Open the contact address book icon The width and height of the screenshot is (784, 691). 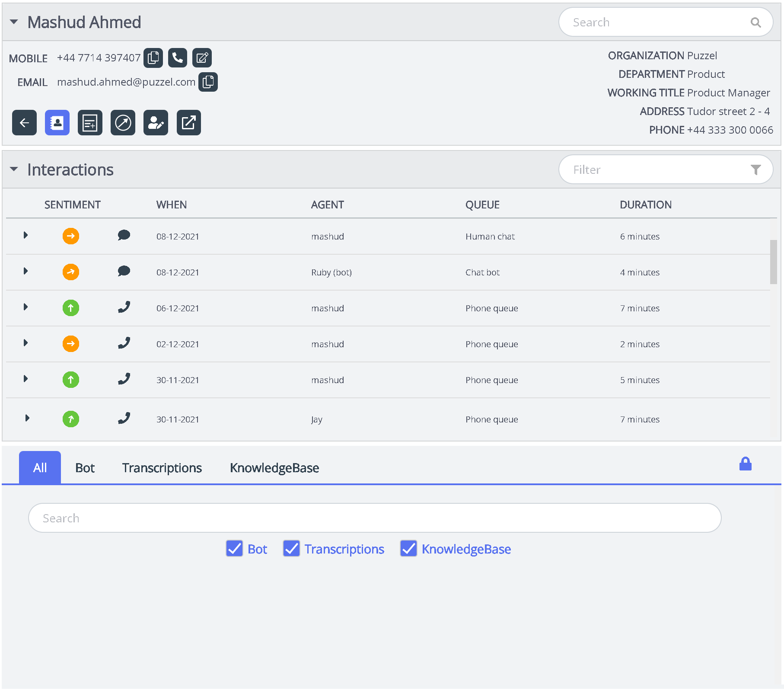pyautogui.click(x=57, y=123)
